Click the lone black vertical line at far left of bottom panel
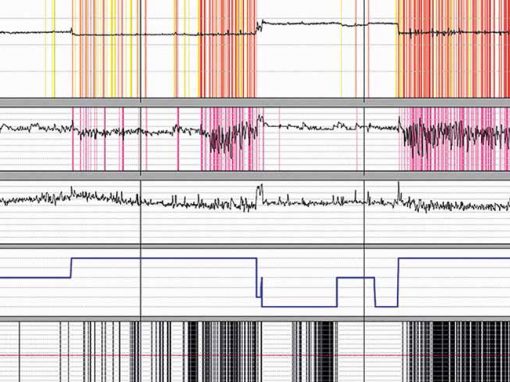 coord(19,352)
